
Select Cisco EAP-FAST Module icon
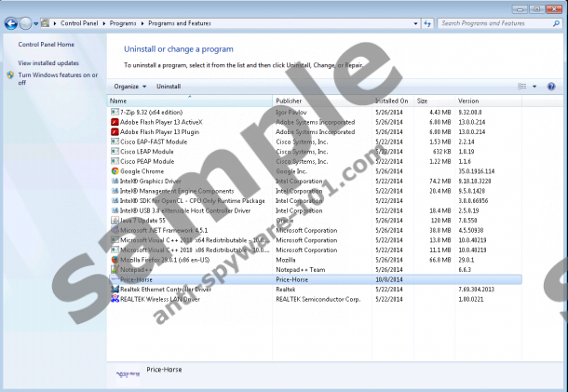point(115,142)
